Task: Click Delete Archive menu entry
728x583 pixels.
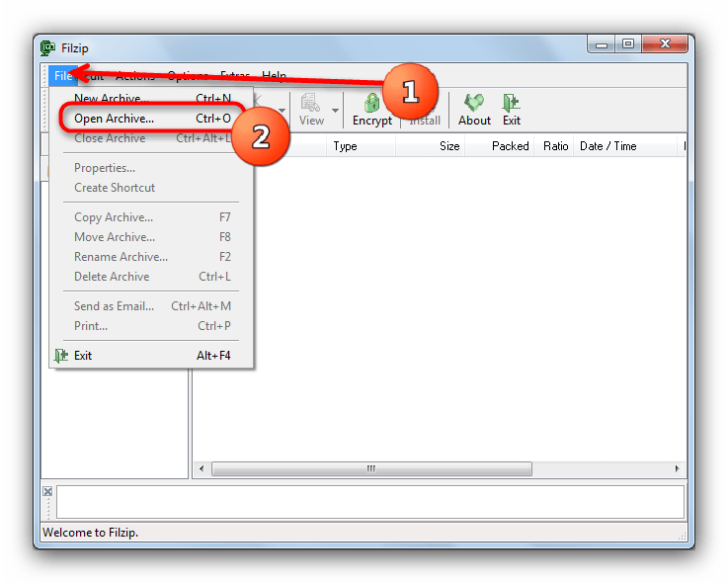Action: pyautogui.click(x=152, y=277)
